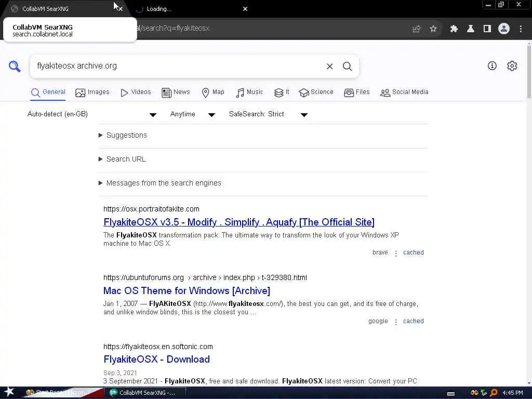The width and height of the screenshot is (532, 399).
Task: Click the 4:45 PM clock
Action: coord(513,393)
